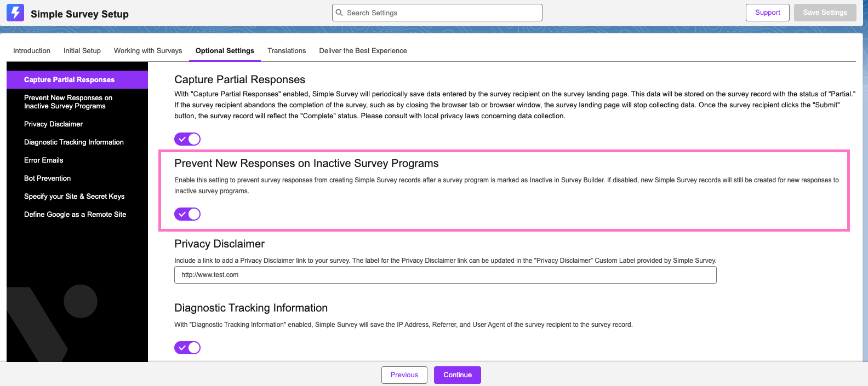Click Prevent New Responses on Inactive Survey Programs heading

[x=306, y=164]
